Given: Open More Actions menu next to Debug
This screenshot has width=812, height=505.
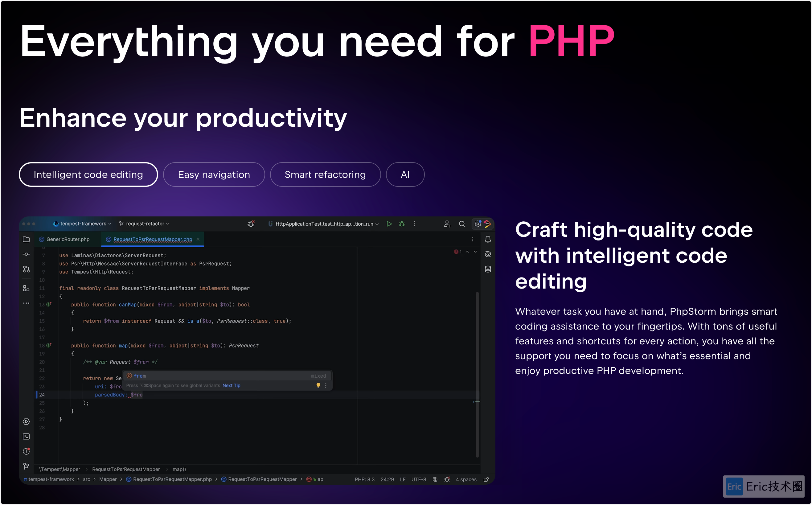Looking at the screenshot, I should point(414,224).
